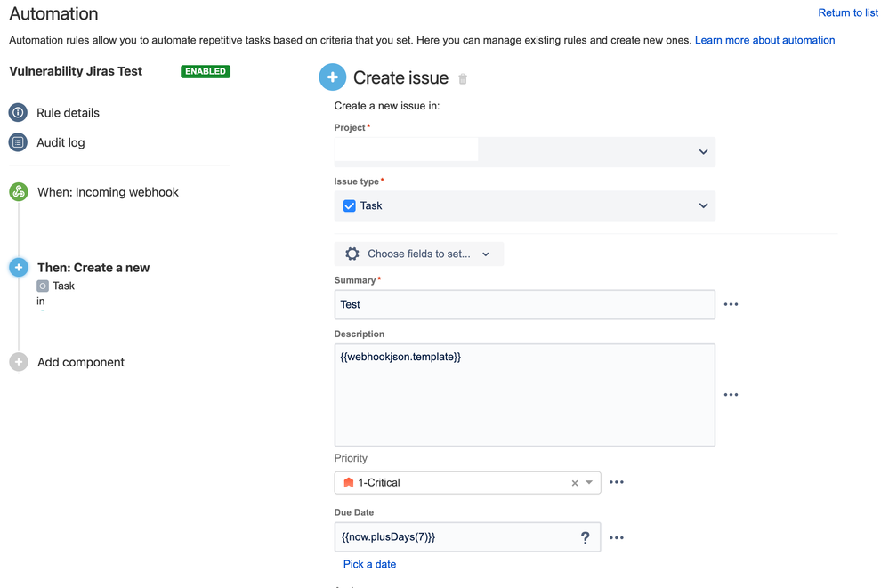The image size is (889, 588).
Task: Select the When: Incoming webhook step
Action: pyautogui.click(x=108, y=192)
